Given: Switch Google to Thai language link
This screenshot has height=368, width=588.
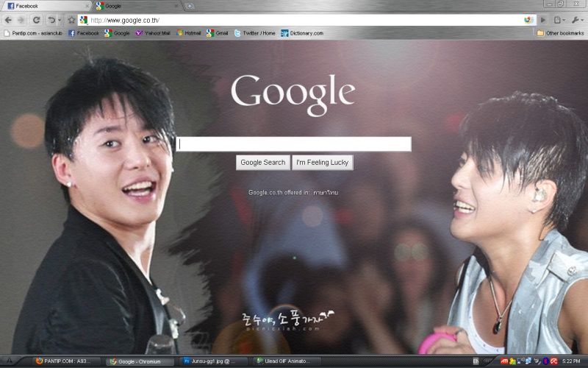Looking at the screenshot, I should [326, 193].
